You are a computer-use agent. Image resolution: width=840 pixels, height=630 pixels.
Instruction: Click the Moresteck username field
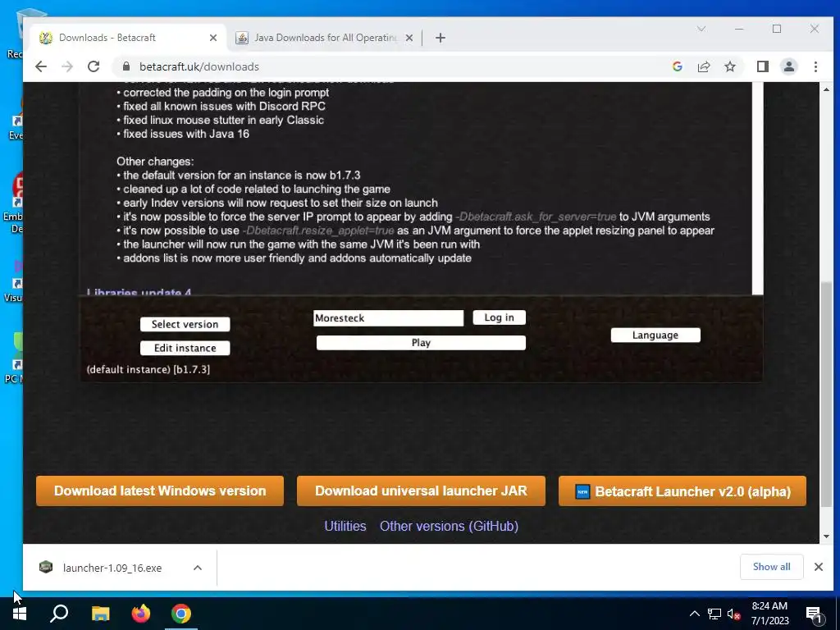point(388,317)
